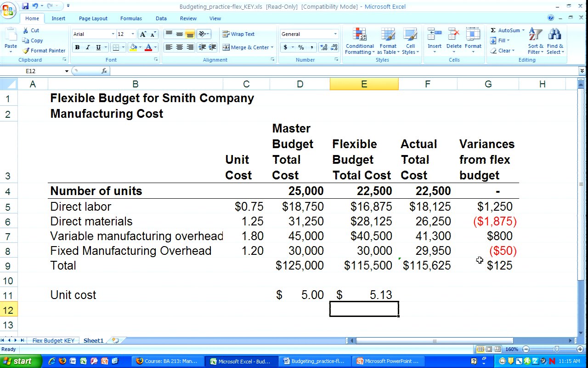
Task: Open the number format dropdown
Action: point(335,34)
